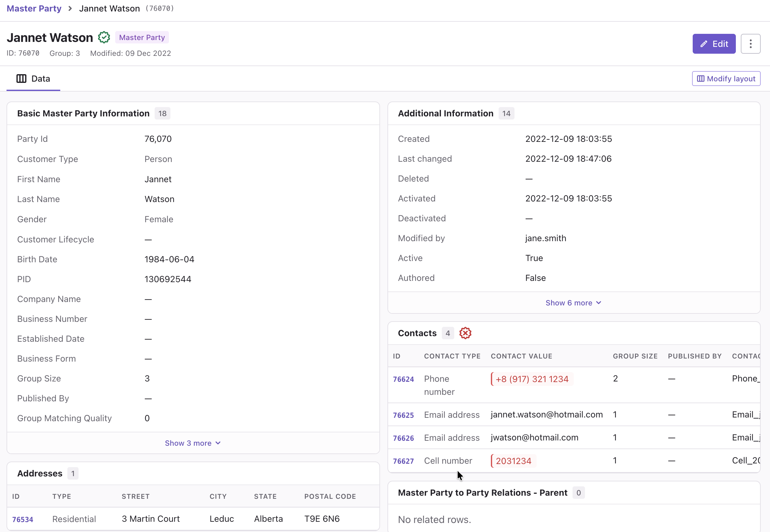This screenshot has height=532, width=770.
Task: Click the red invalid icon next to Contacts
Action: (x=465, y=333)
